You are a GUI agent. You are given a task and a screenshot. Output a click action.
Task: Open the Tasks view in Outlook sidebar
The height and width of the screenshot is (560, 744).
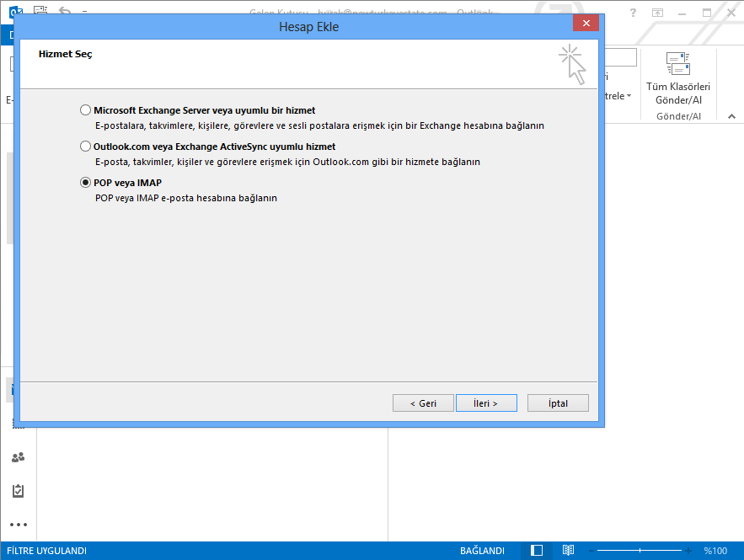pos(18,491)
